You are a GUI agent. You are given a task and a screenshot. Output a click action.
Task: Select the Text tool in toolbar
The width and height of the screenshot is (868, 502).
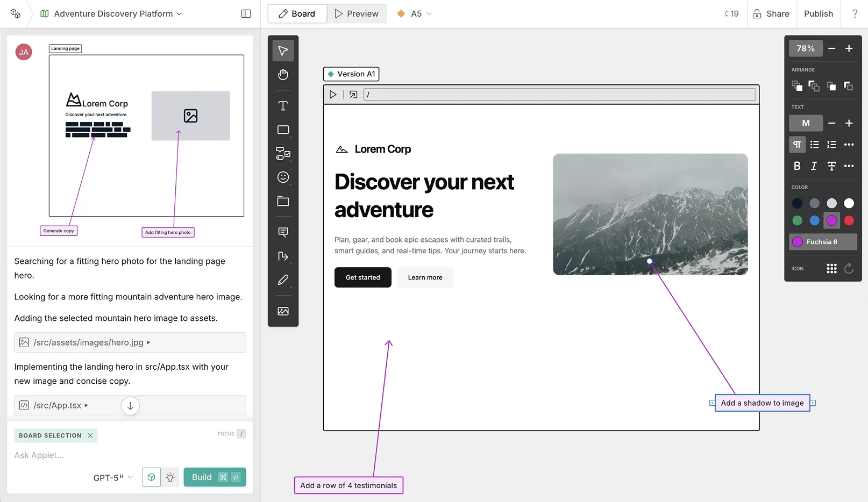[283, 106]
